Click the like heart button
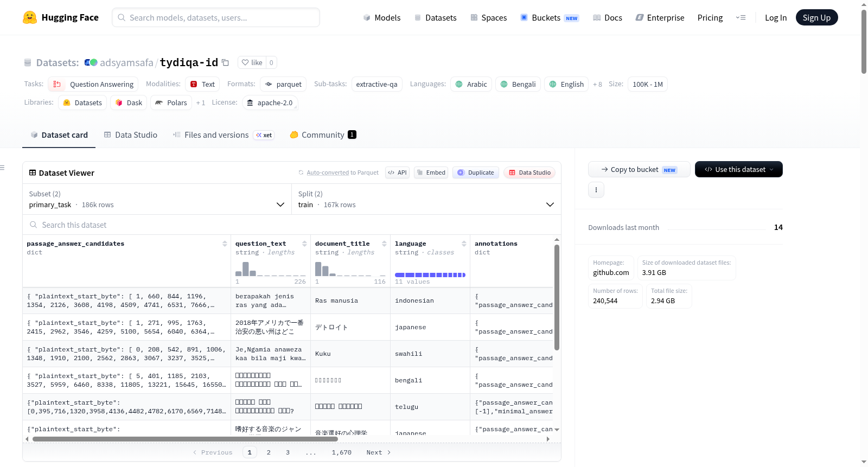Image resolution: width=868 pixels, height=467 pixels. click(x=252, y=62)
